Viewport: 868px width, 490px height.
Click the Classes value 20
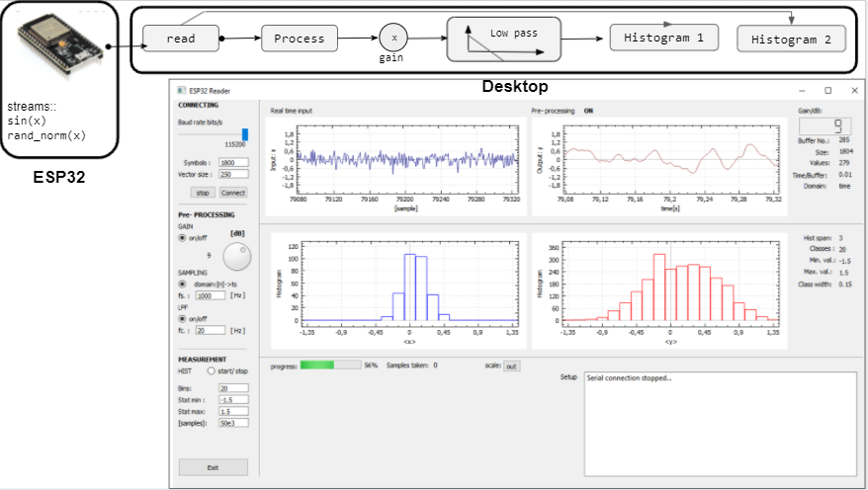[842, 249]
